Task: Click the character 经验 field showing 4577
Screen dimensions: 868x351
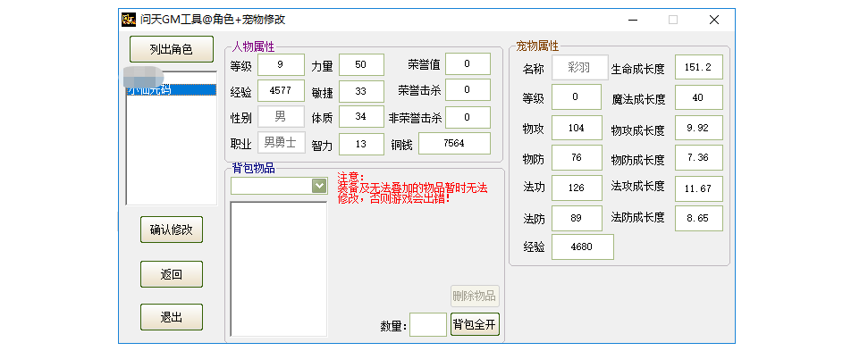Action: [x=281, y=91]
